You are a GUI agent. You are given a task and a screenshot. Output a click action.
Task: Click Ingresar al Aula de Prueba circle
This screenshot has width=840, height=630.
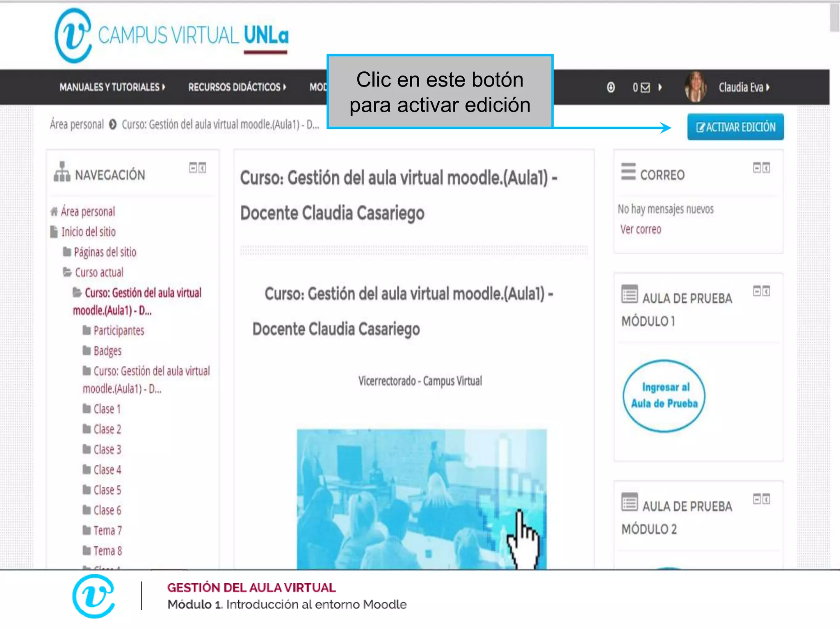click(x=664, y=396)
